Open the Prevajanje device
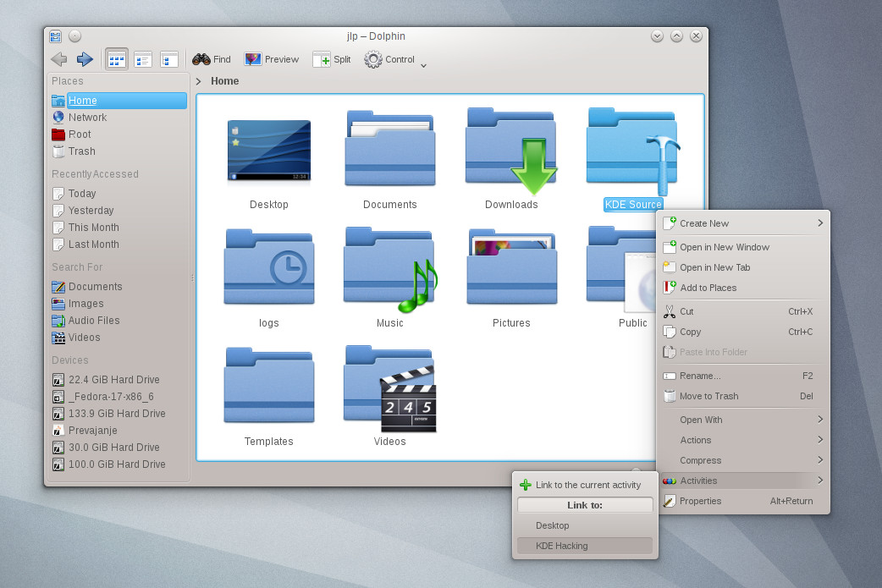The height and width of the screenshot is (588, 882). click(x=119, y=430)
